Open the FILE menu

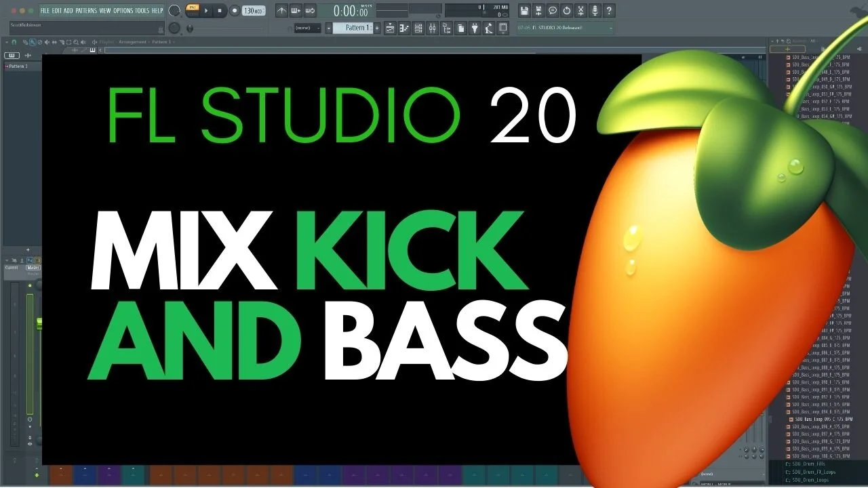click(x=45, y=11)
